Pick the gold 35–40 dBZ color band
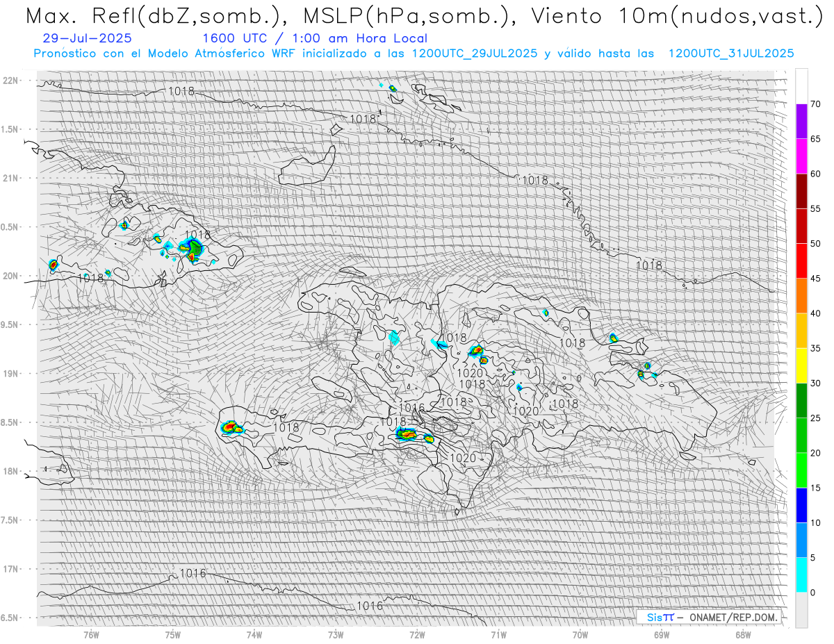Image resolution: width=834 pixels, height=644 pixels. (801, 331)
